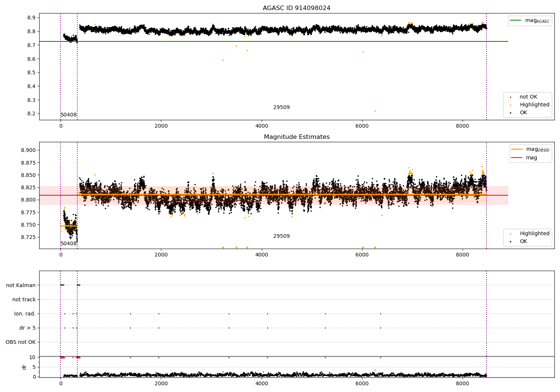Viewport: 560px width, 392px height.
Task: Select the orange mag OBSID legend line
Action: 517,149
